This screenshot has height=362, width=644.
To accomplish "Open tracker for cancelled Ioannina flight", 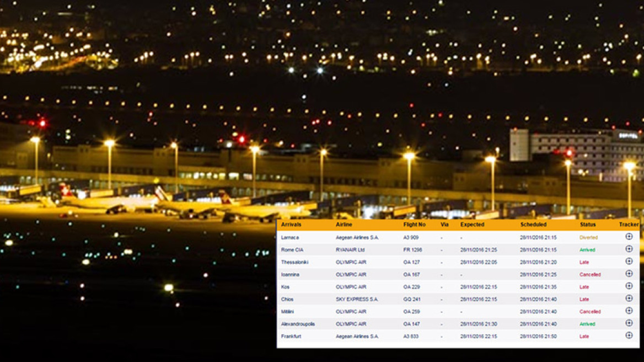I will coord(629,274).
